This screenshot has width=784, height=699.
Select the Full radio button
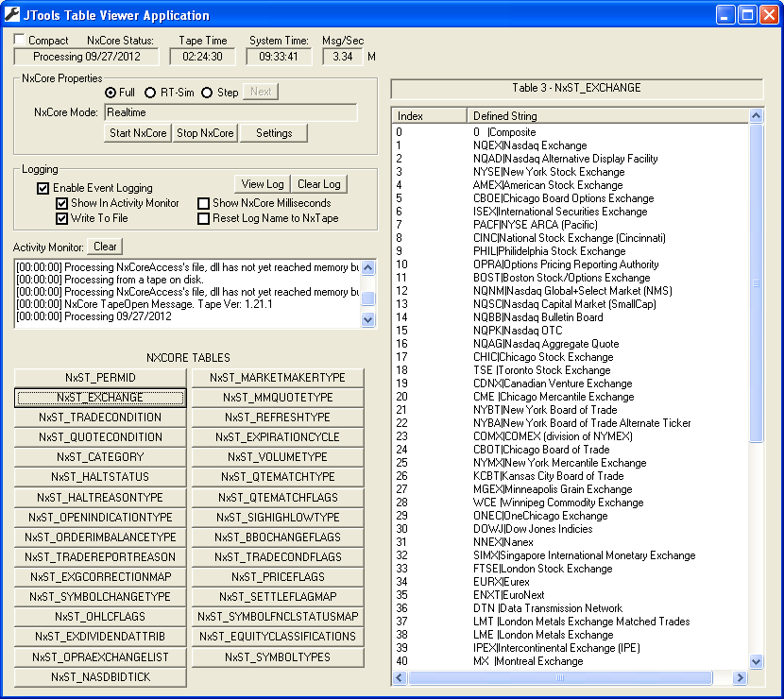point(111,93)
